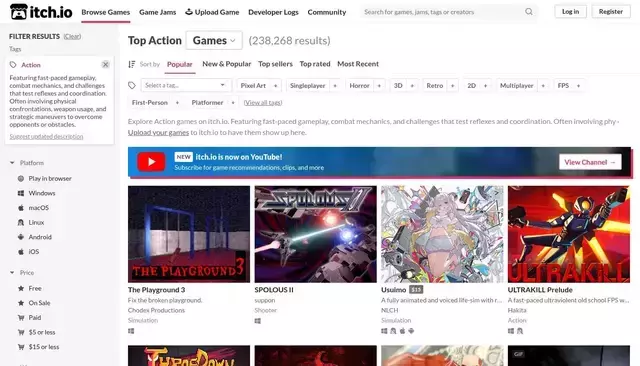Add Retro tag with plus icon
640x366 pixels.
(x=453, y=86)
